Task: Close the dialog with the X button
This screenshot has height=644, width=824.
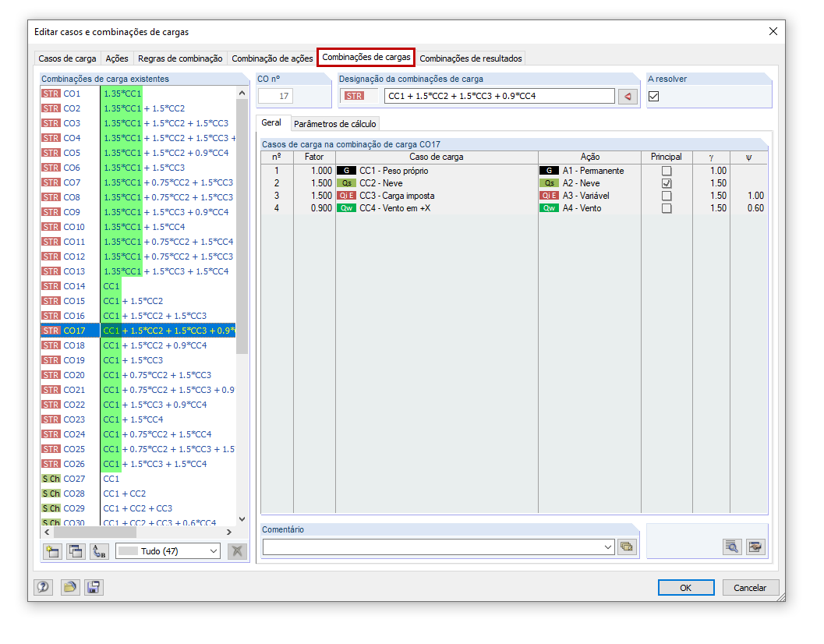Action: tap(773, 31)
